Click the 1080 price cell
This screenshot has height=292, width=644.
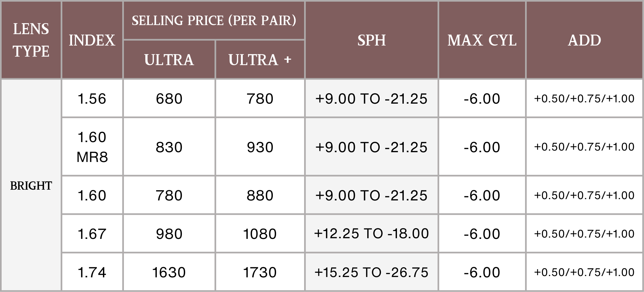pyautogui.click(x=260, y=234)
